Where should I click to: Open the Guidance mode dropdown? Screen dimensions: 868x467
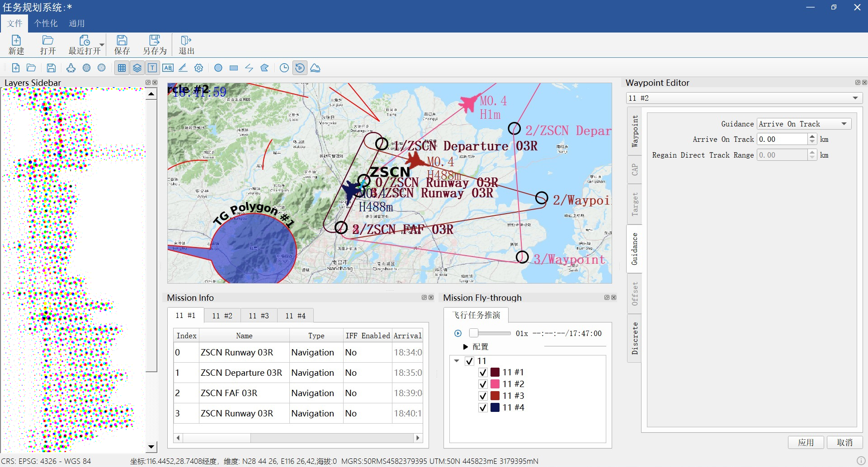pyautogui.click(x=804, y=124)
